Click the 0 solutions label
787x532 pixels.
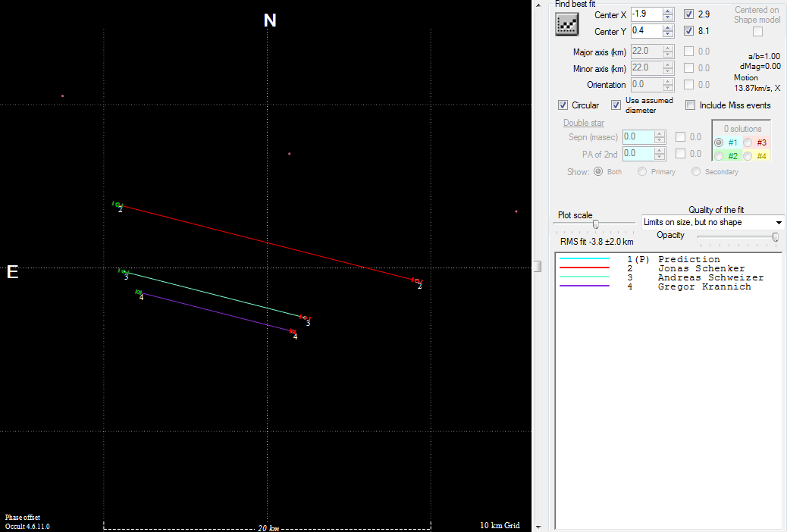[742, 129]
